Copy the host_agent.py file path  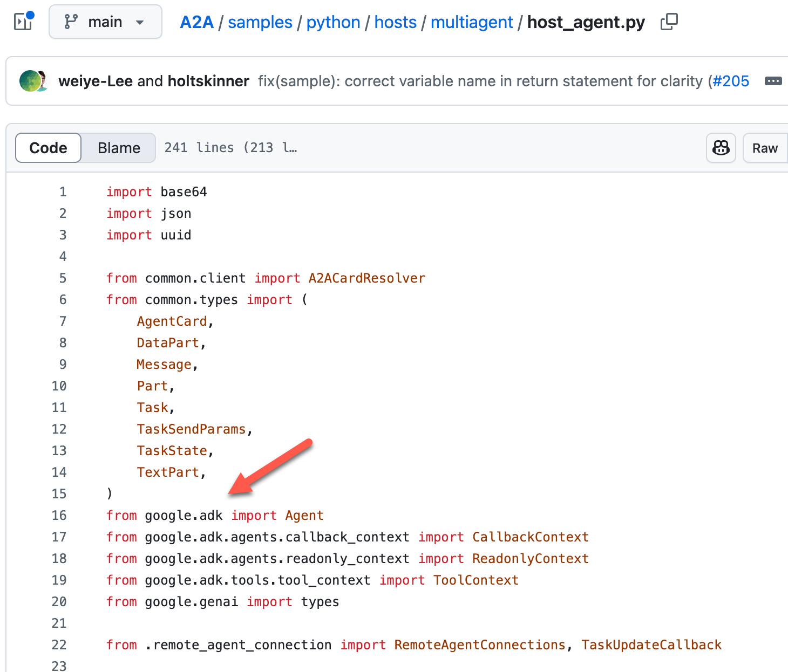coord(669,22)
